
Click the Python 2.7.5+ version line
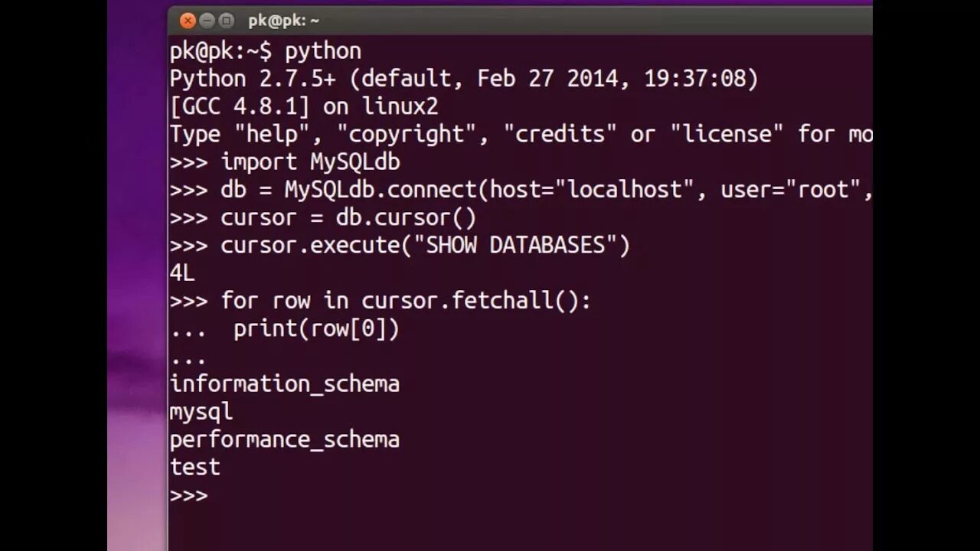[464, 79]
